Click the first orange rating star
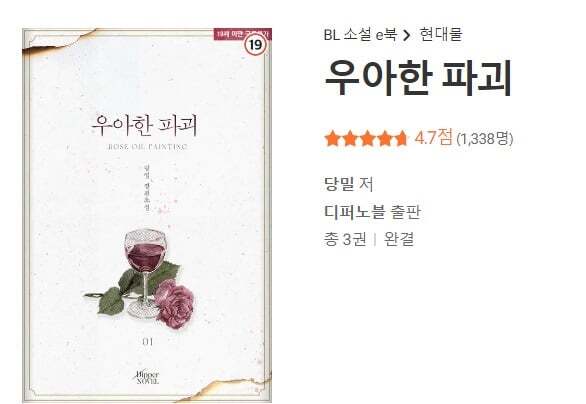This screenshot has width=586, height=404. click(x=332, y=138)
